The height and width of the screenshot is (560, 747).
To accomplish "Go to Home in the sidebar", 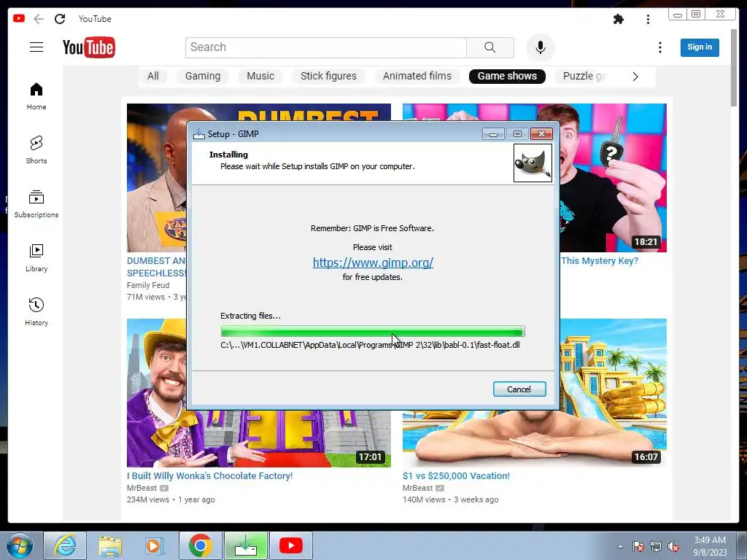I will [36, 96].
